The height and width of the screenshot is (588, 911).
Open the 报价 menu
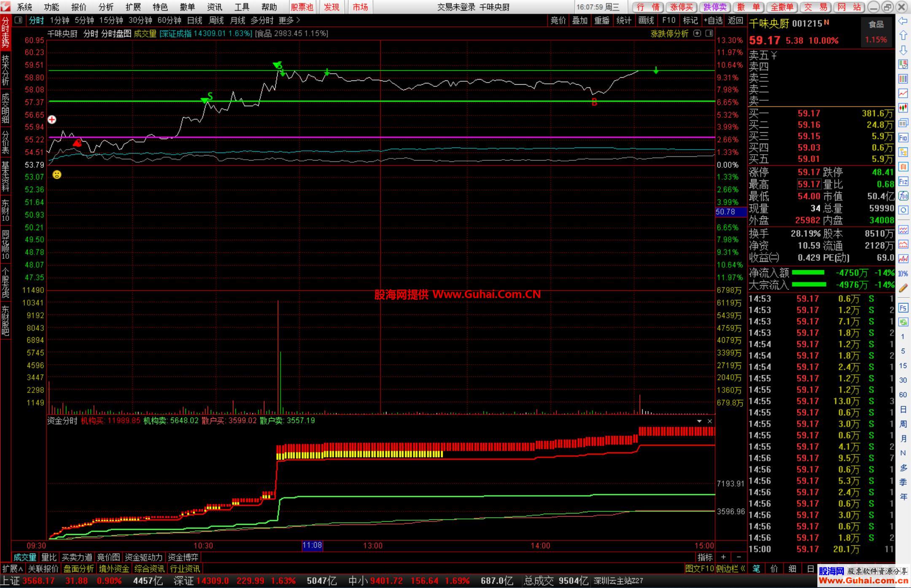coord(79,7)
